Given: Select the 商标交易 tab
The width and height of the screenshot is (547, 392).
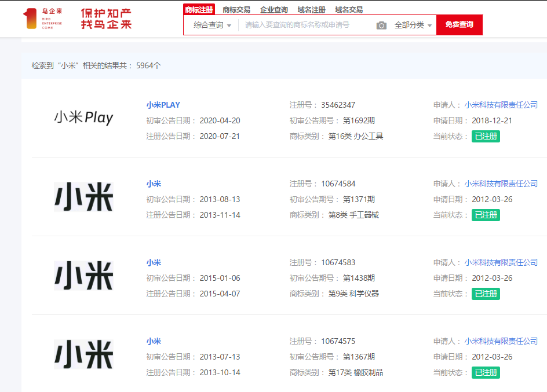Looking at the screenshot, I should tap(236, 10).
